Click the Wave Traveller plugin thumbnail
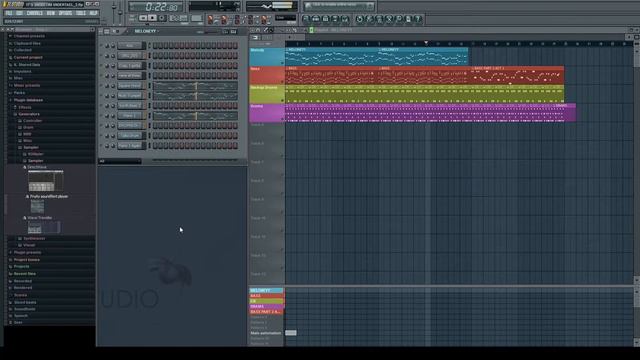Image resolution: width=640 pixels, height=360 pixels. 44,227
